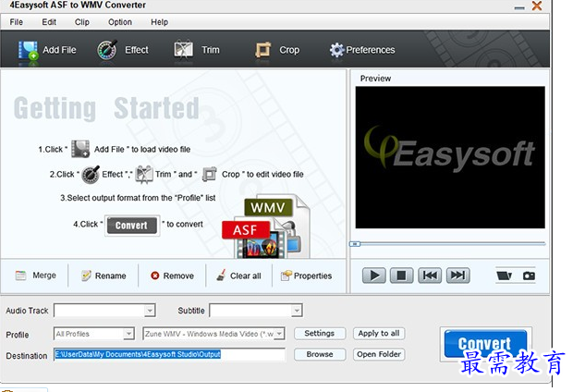Open the File menu
The width and height of the screenshot is (573, 392).
point(17,22)
